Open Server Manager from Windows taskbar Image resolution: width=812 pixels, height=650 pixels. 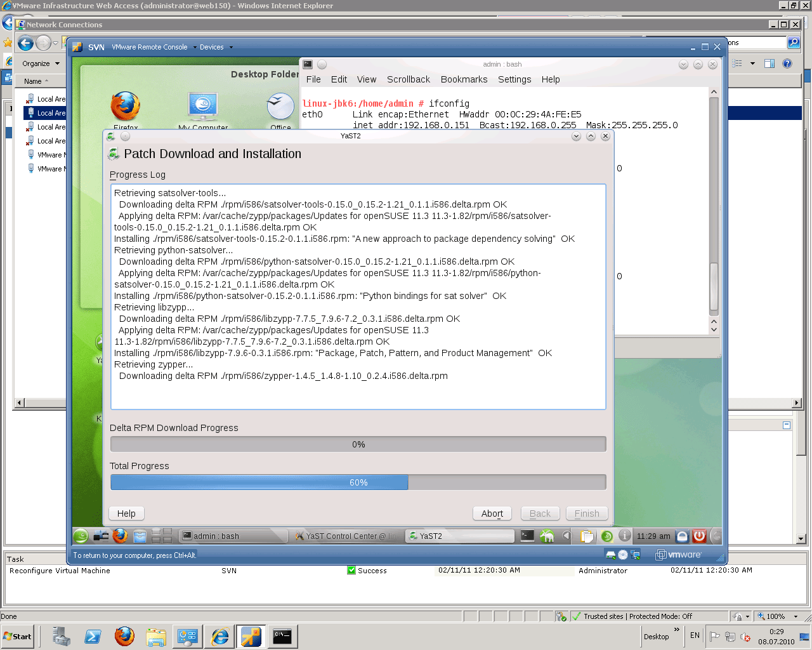[x=62, y=636]
